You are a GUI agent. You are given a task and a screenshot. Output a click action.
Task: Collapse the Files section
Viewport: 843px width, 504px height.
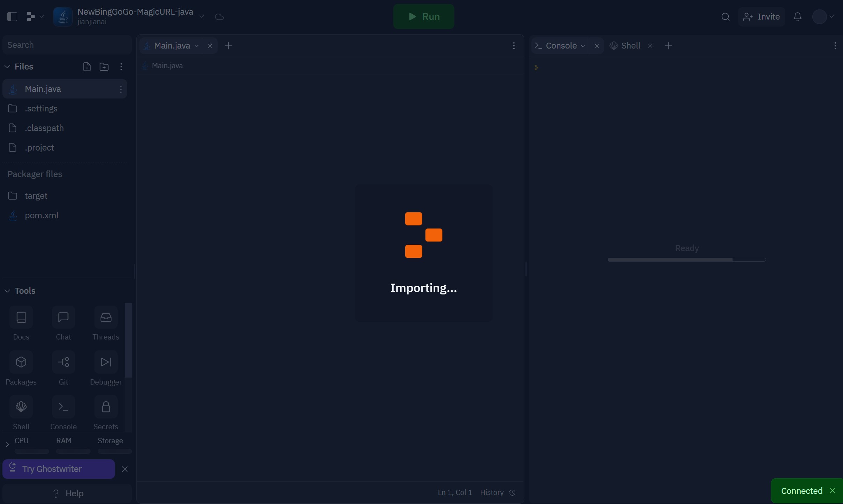[7, 67]
